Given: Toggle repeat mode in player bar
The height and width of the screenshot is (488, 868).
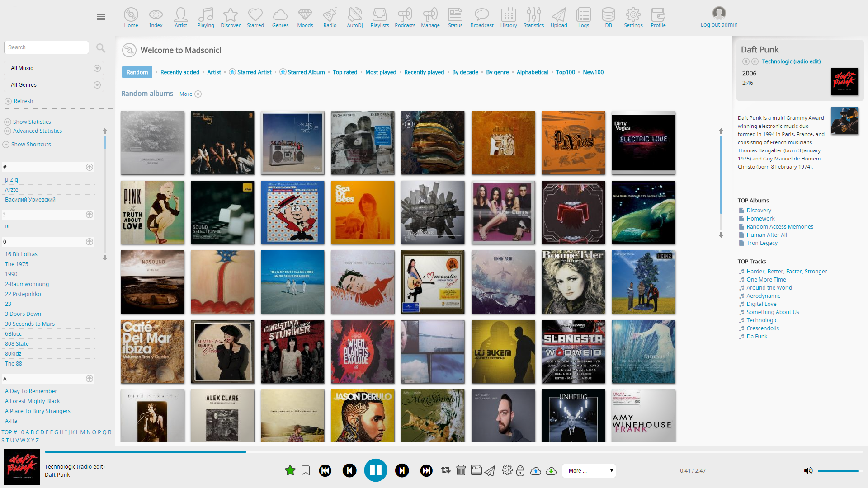Looking at the screenshot, I should tap(446, 470).
